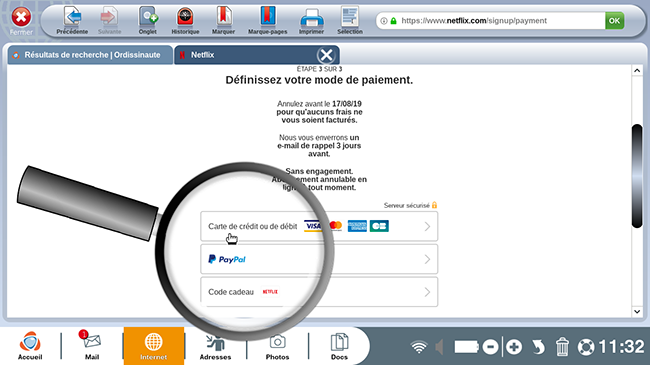
Task: Open Mail with the unread badge
Action: click(92, 346)
